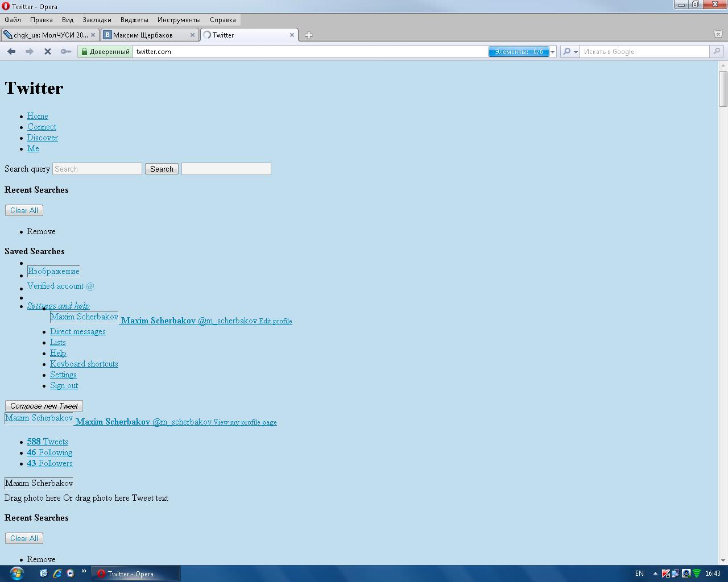Open the network signal tray icon
Image resolution: width=728 pixels, height=582 pixels.
697,573
